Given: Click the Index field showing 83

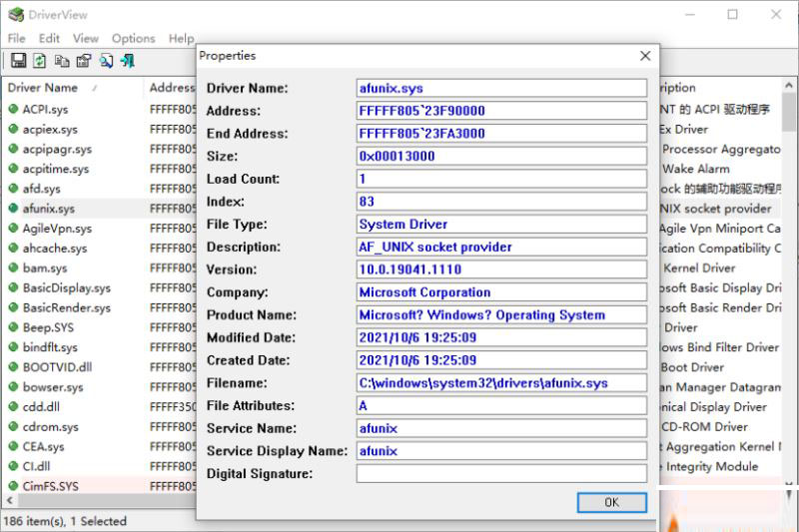Looking at the screenshot, I should click(x=502, y=201).
